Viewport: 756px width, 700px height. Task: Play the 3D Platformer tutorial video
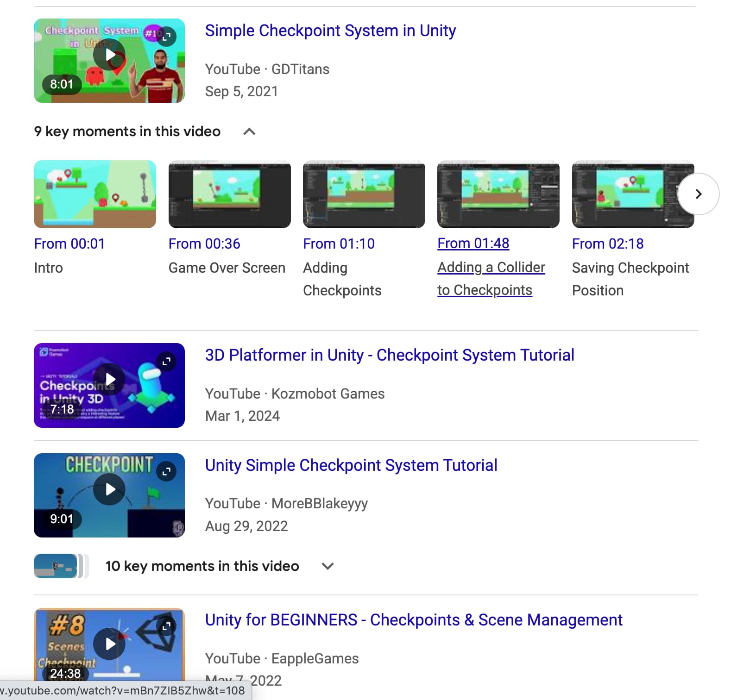tap(109, 379)
